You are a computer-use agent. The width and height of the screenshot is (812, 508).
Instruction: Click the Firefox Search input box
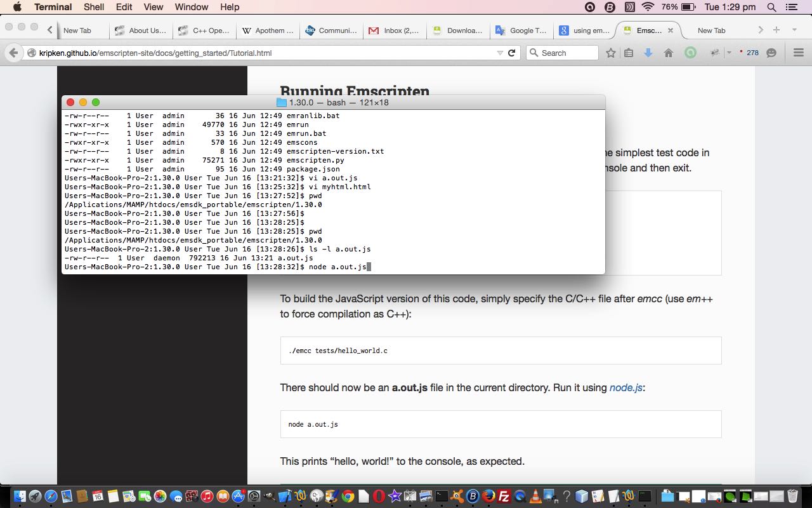coord(562,53)
